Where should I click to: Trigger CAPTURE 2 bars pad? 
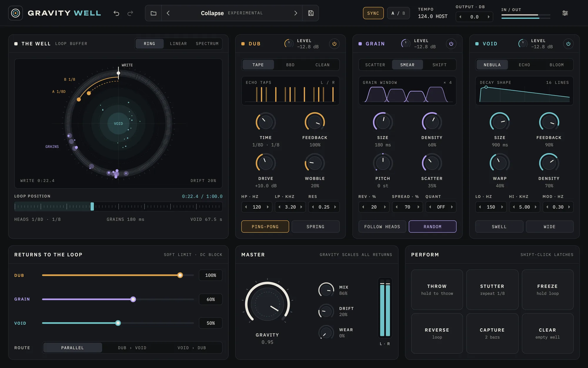tap(492, 333)
